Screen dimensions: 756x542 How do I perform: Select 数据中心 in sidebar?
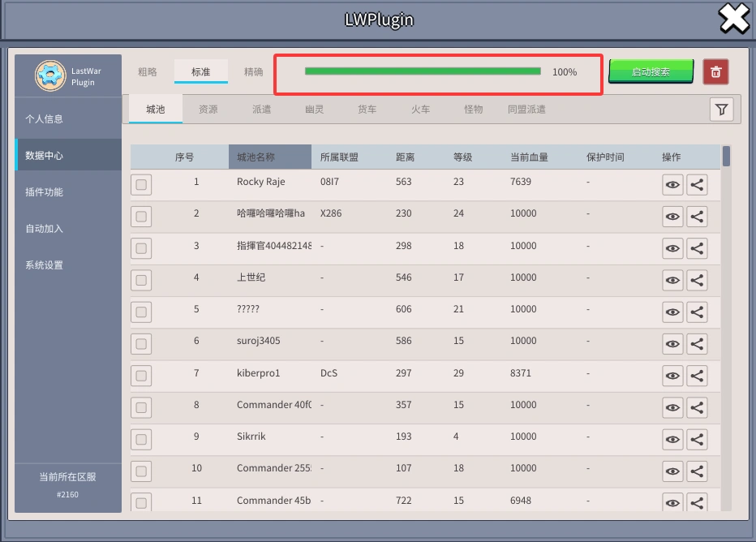tap(68, 156)
